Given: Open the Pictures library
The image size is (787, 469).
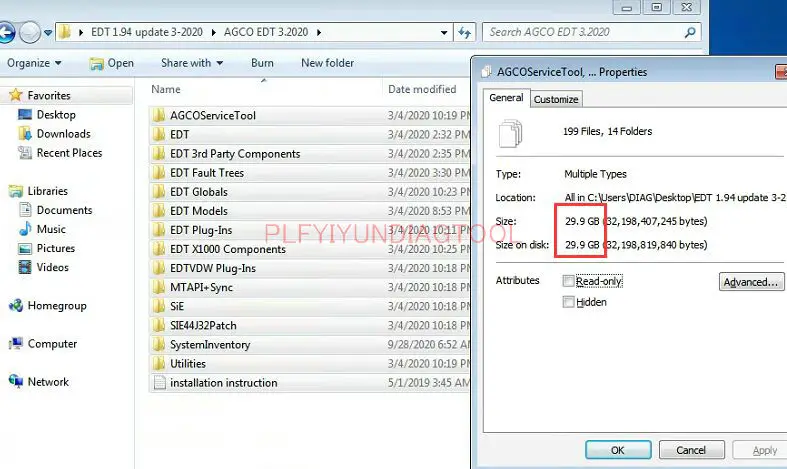Looking at the screenshot, I should click(x=55, y=248).
